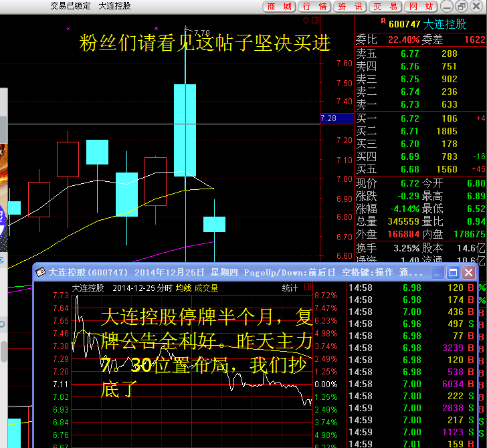Minimize the 大连控股 intraday popup window
This screenshot has height=448, width=487.
(437, 273)
